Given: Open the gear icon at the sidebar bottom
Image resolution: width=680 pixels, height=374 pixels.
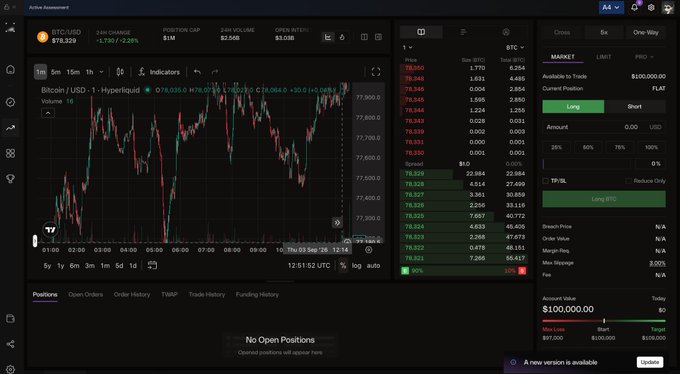Looking at the screenshot, I should point(10,369).
